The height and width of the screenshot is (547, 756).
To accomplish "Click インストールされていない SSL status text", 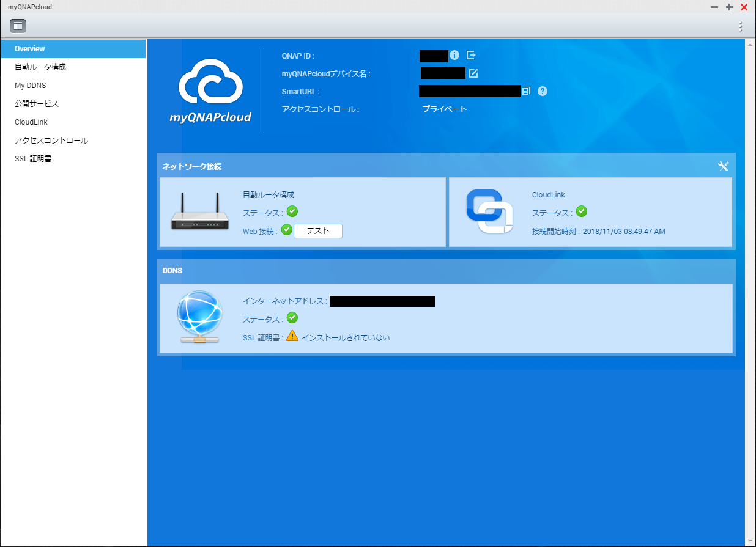I will pyautogui.click(x=346, y=337).
